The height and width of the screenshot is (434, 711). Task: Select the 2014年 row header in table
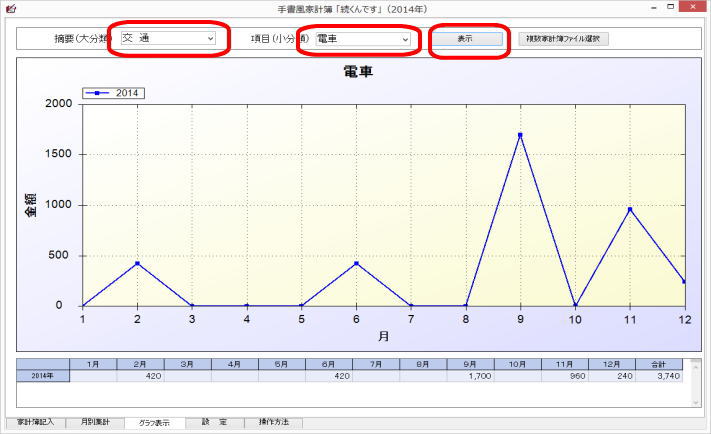[43, 376]
